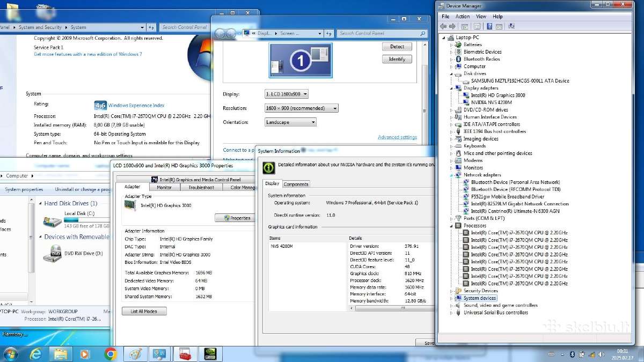Collapse the Network adapters node
Screen dimensions: 644x362
(452, 175)
